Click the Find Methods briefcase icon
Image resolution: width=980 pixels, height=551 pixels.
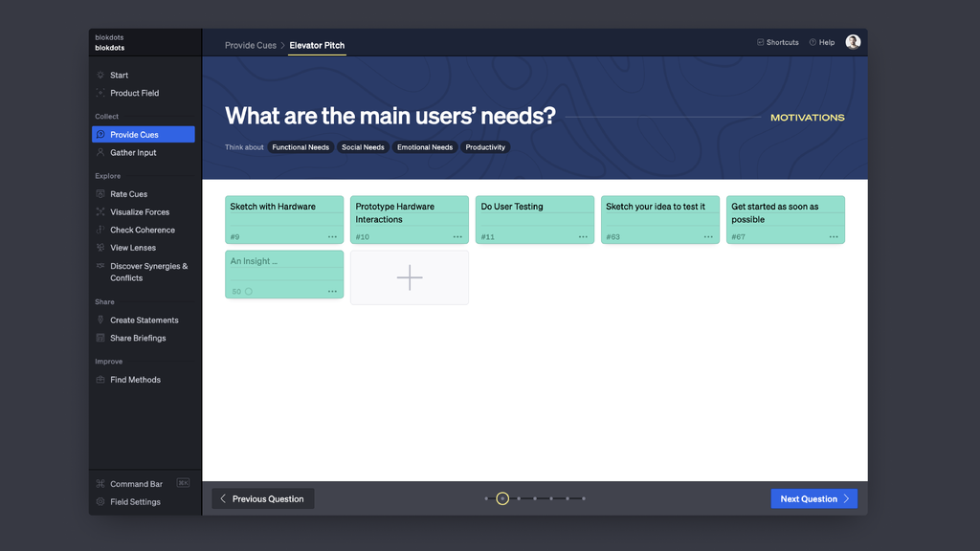[100, 380]
